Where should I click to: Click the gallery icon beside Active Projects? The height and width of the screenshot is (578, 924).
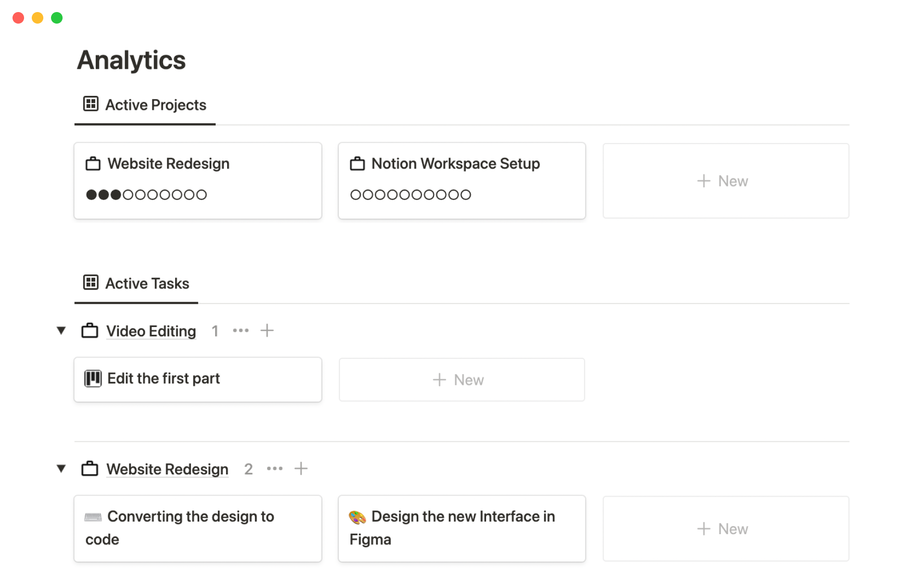[90, 104]
